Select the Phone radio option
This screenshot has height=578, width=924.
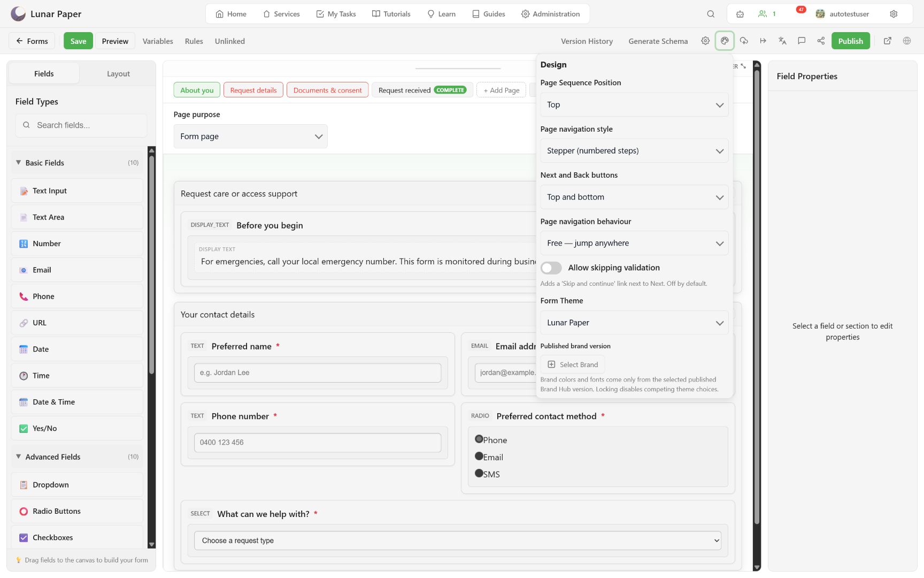(479, 439)
